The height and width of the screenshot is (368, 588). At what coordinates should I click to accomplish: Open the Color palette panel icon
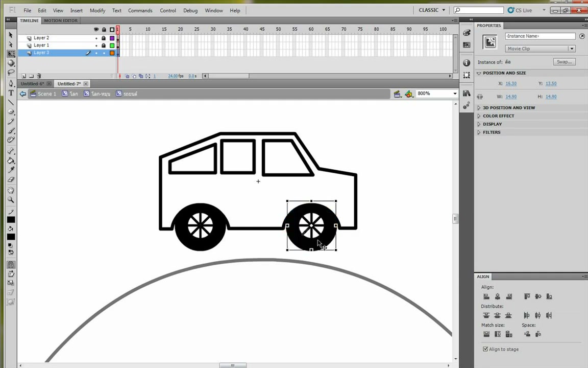(x=467, y=33)
